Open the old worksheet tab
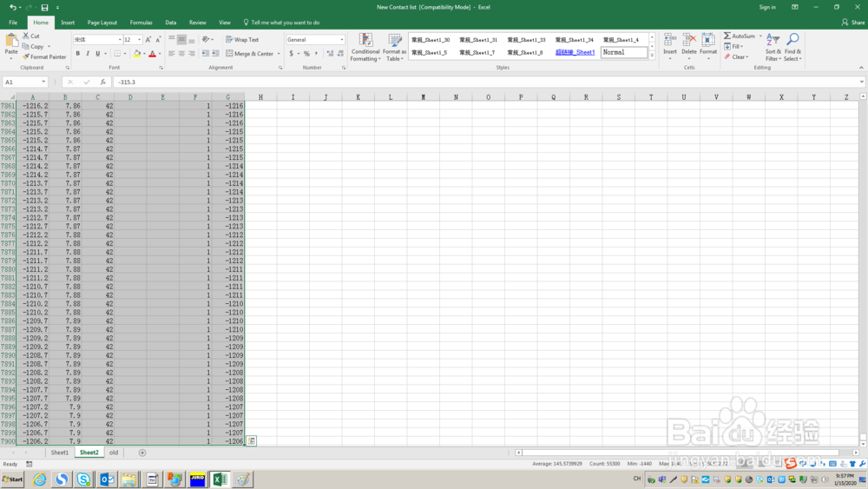 (114, 453)
